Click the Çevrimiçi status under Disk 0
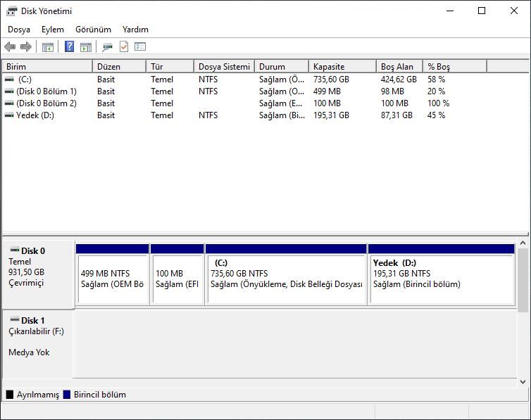 pos(26,283)
